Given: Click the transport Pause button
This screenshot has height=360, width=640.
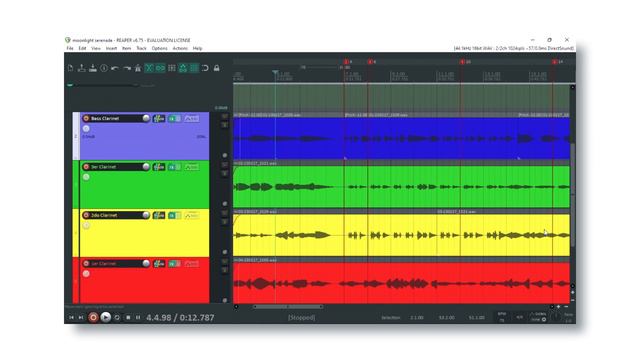Looking at the screenshot, I should coord(138,318).
